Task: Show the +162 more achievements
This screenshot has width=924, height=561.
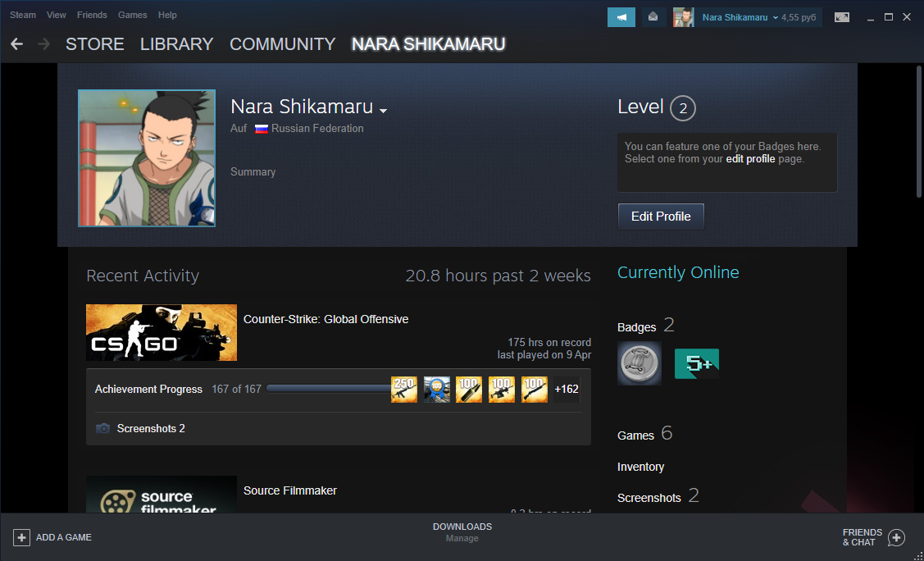Action: tap(567, 390)
